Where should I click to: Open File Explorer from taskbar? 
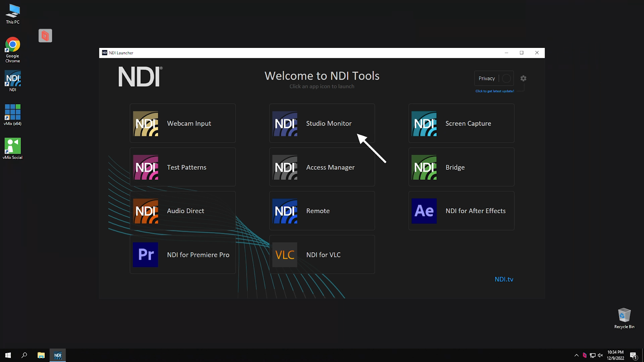pyautogui.click(x=41, y=355)
